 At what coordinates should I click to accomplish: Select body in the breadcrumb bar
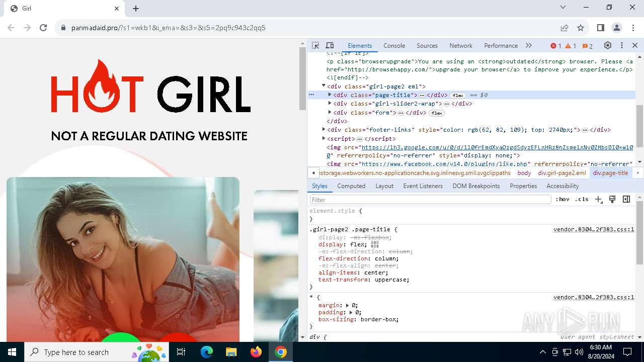tap(524, 173)
